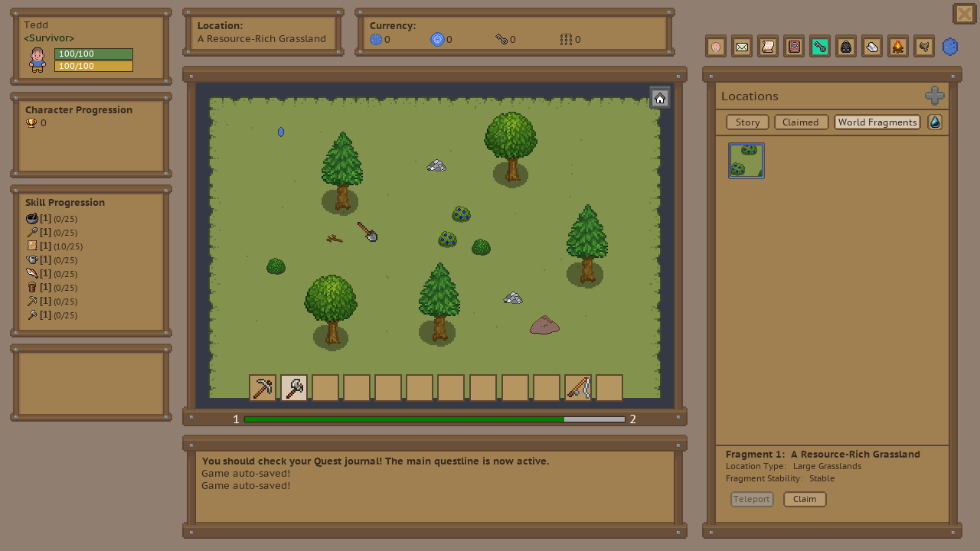The width and height of the screenshot is (980, 551).
Task: Open the mail envelope icon
Action: (741, 47)
